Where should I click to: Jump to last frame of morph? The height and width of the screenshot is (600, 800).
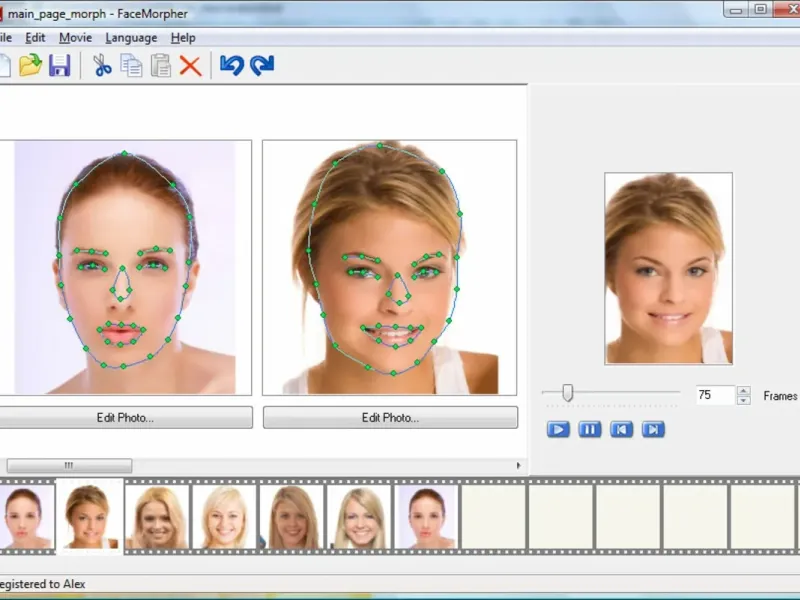pos(653,430)
